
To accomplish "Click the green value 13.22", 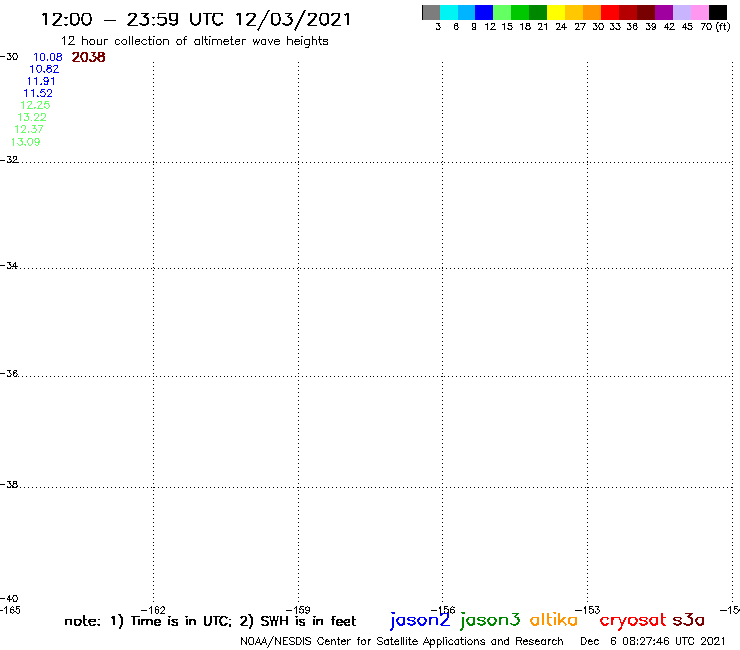I will pos(32,117).
